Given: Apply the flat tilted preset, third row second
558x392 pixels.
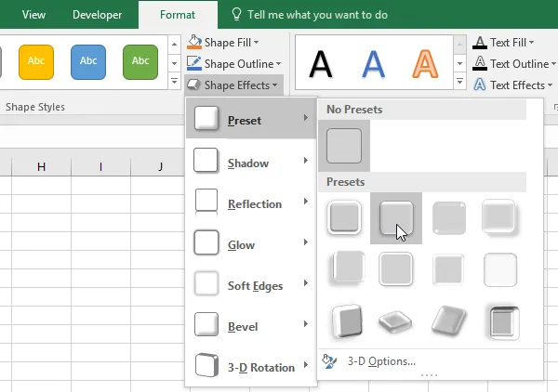Looking at the screenshot, I should tap(395, 321).
